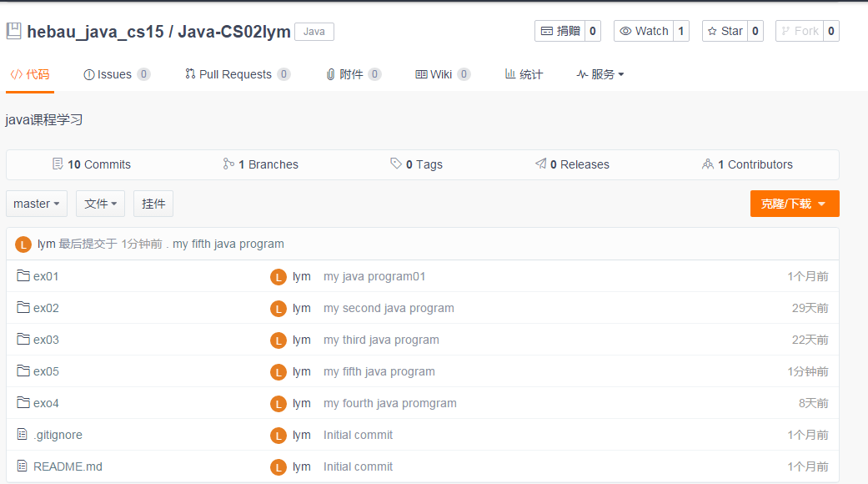Open Java-CS02lym repository name link

(x=234, y=32)
